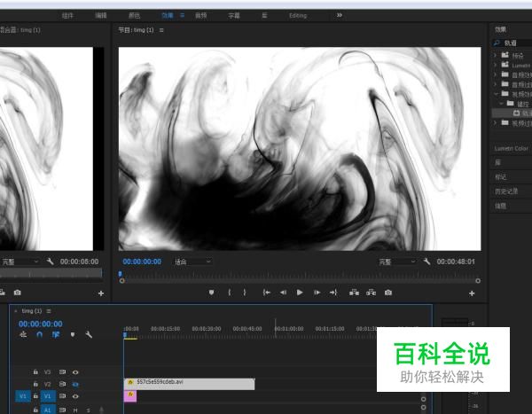Toggle V3 track output eye

pos(75,372)
